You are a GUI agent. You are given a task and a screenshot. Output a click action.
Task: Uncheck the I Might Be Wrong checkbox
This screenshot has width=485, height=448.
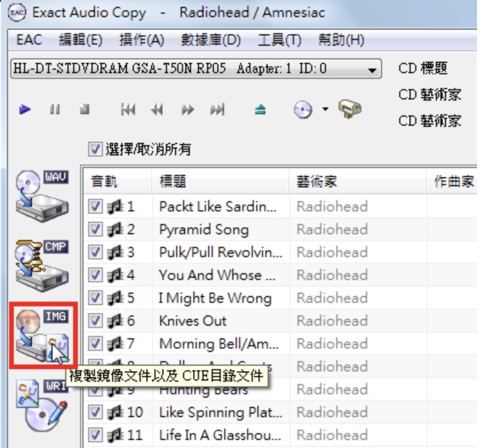(95, 298)
